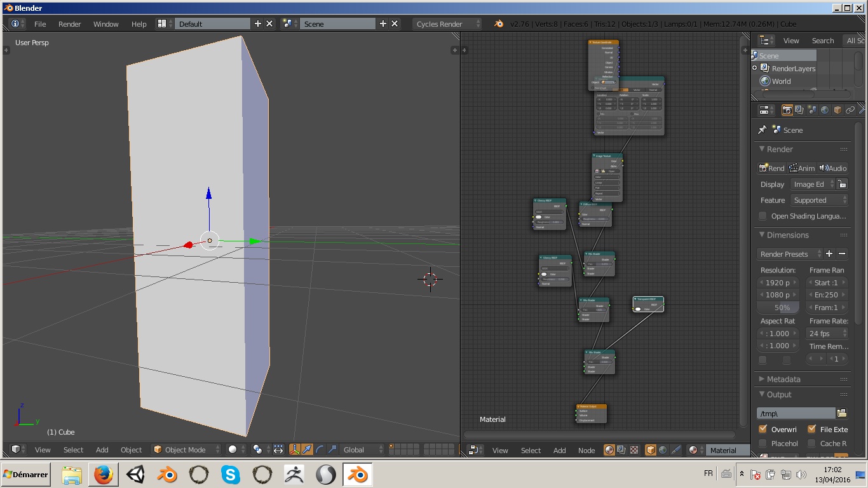Screen dimensions: 868x488
Task: Open the Node menu in node editor
Action: click(x=587, y=450)
